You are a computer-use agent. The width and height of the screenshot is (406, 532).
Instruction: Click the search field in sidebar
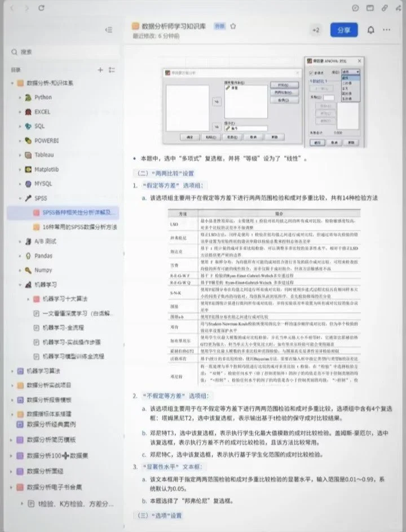[64, 52]
